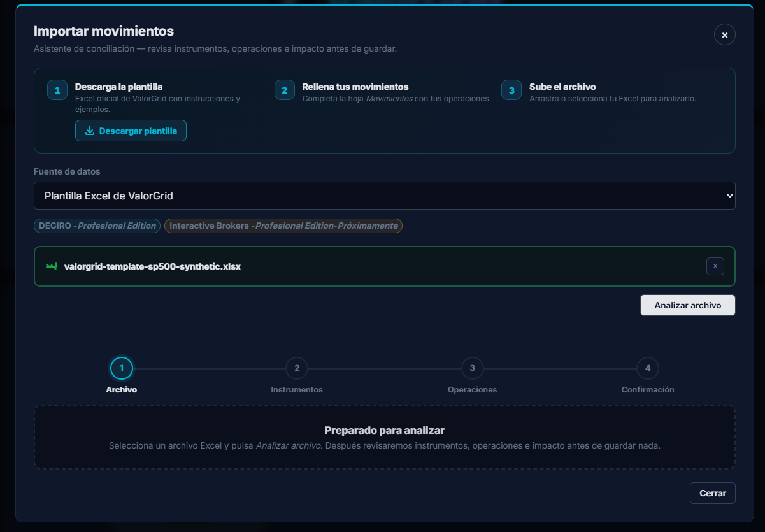Viewport: 765px width, 532px height.
Task: Select the Interactive Brokers Profesional Edition chip
Action: point(283,226)
